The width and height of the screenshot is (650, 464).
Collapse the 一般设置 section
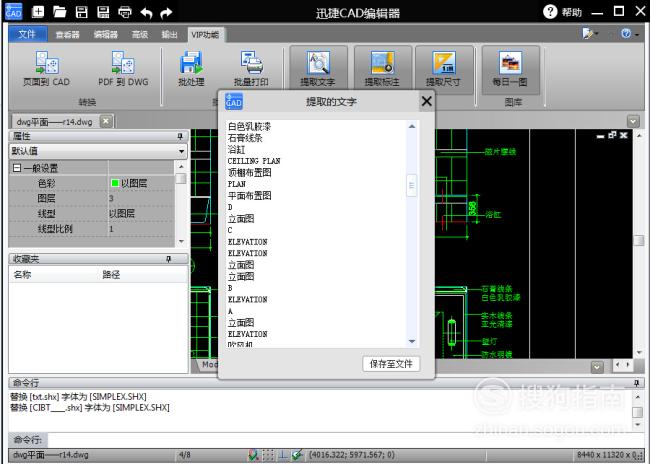pos(17,168)
